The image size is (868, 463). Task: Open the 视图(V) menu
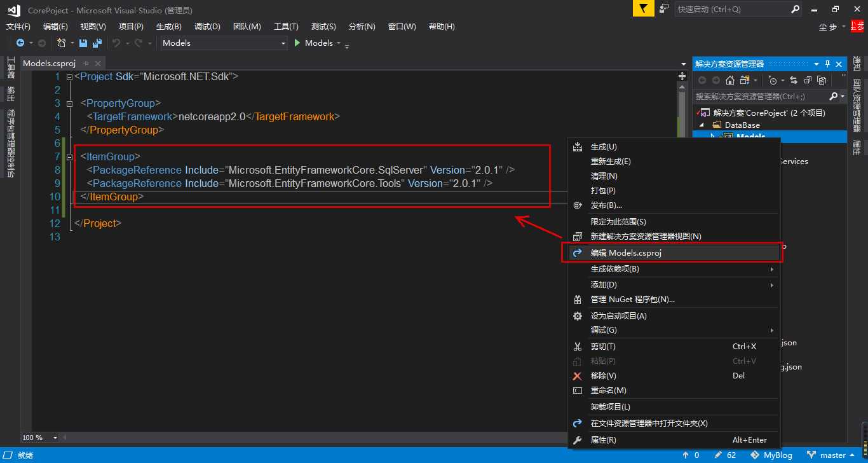click(x=93, y=26)
